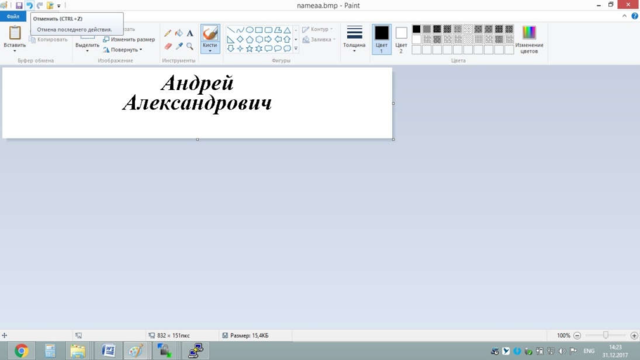Screen dimensions: 640x360
Task: Click the Вставить paste button
Action: (x=15, y=33)
